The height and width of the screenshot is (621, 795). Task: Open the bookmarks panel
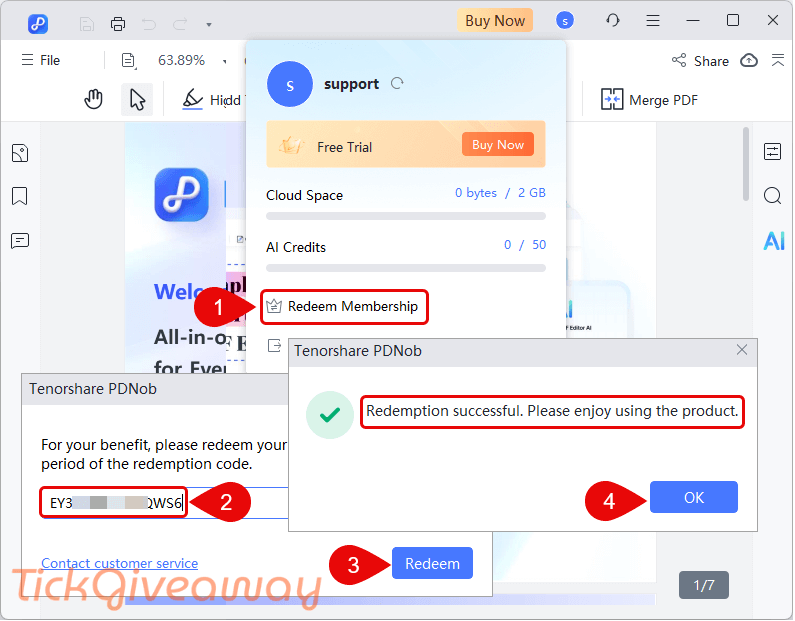[x=20, y=196]
